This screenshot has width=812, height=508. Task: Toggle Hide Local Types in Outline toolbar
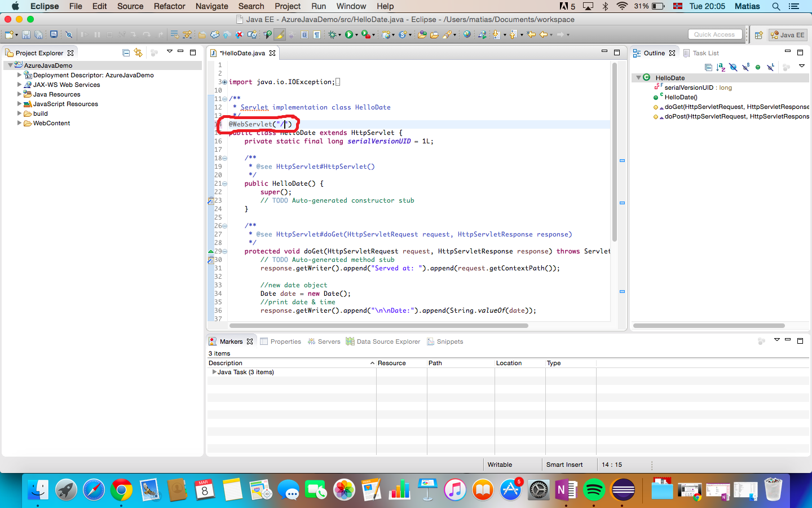pyautogui.click(x=770, y=67)
